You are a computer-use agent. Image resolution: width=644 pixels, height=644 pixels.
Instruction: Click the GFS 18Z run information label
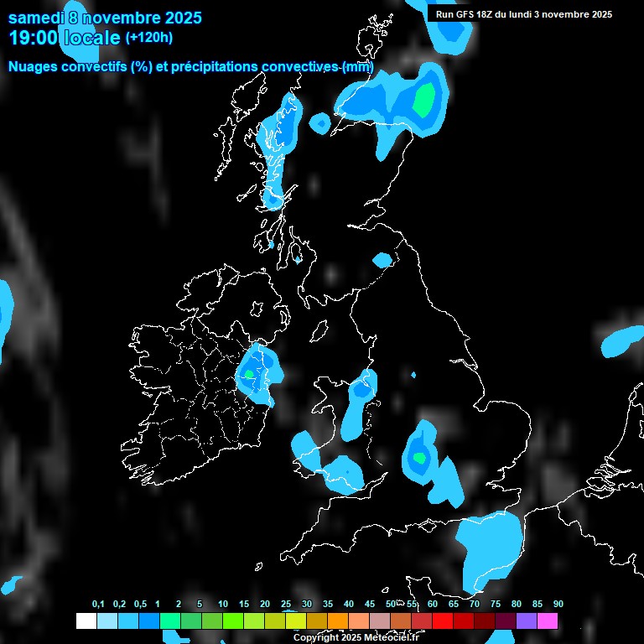tap(523, 14)
